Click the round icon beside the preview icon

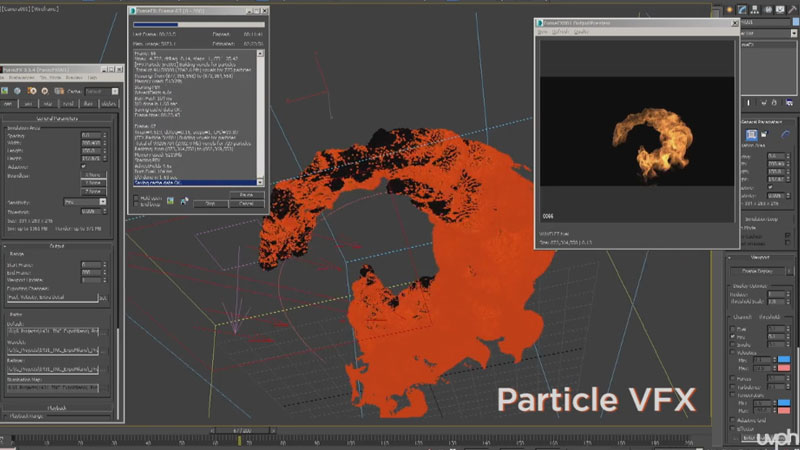183,201
